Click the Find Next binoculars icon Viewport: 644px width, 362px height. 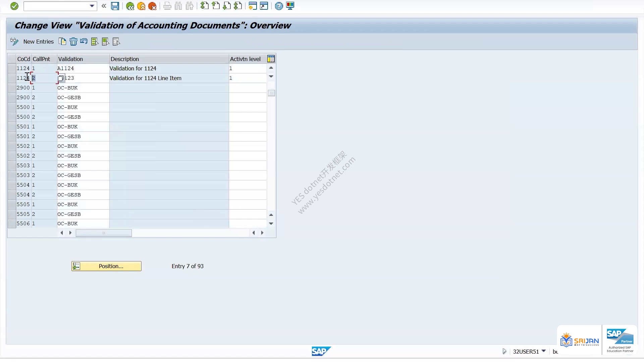click(x=190, y=6)
